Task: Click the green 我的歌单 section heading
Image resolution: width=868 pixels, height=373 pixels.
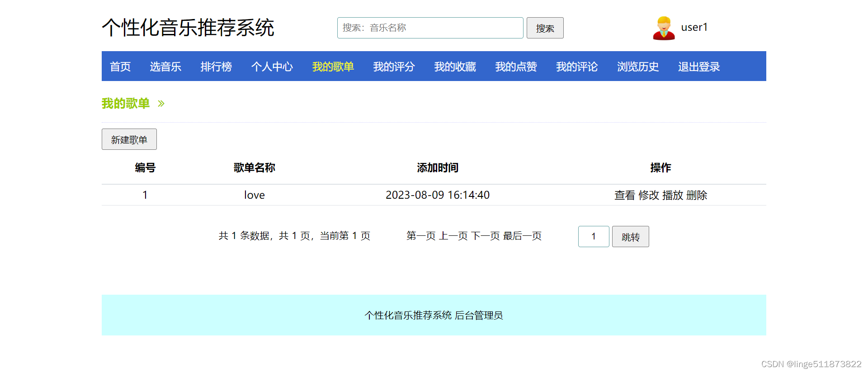Action: [126, 104]
